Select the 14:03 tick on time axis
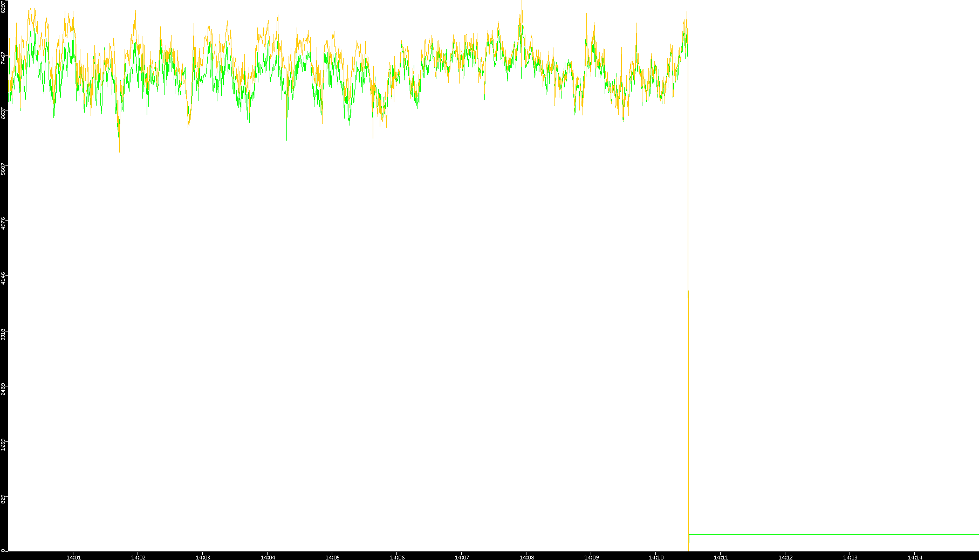The image size is (979, 560). click(203, 557)
